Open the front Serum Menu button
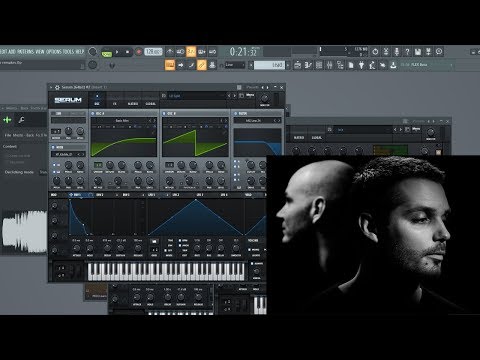 (250, 95)
